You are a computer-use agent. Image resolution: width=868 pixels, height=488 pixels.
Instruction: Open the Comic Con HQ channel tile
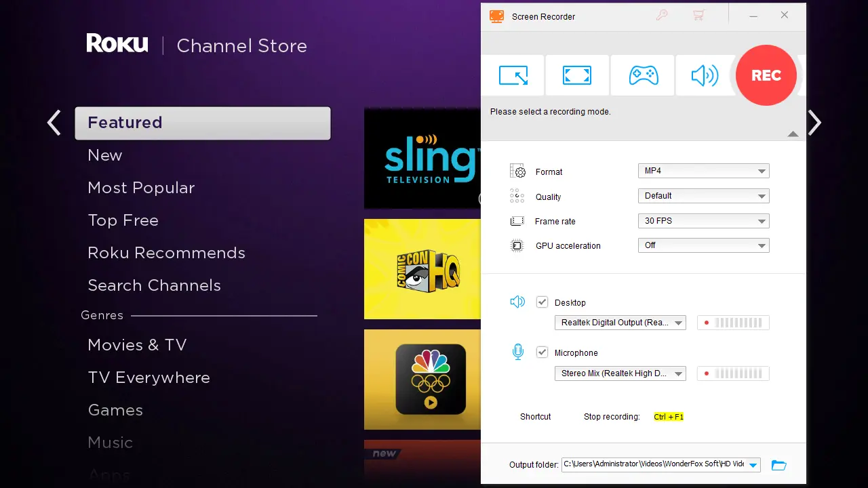(422, 269)
